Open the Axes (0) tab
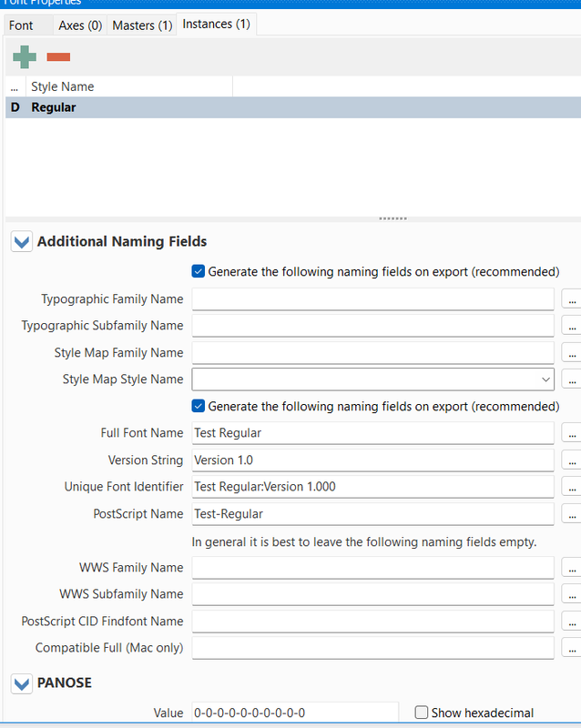The width and height of the screenshot is (581, 728). tap(79, 25)
